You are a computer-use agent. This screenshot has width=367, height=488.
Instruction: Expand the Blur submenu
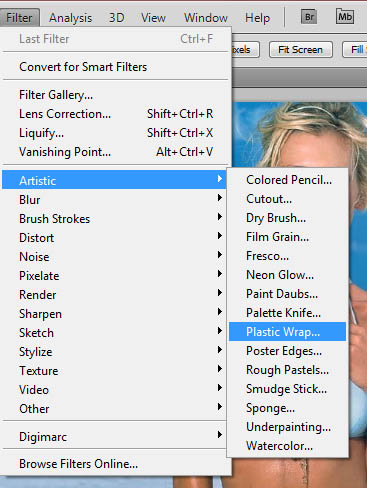pos(116,200)
